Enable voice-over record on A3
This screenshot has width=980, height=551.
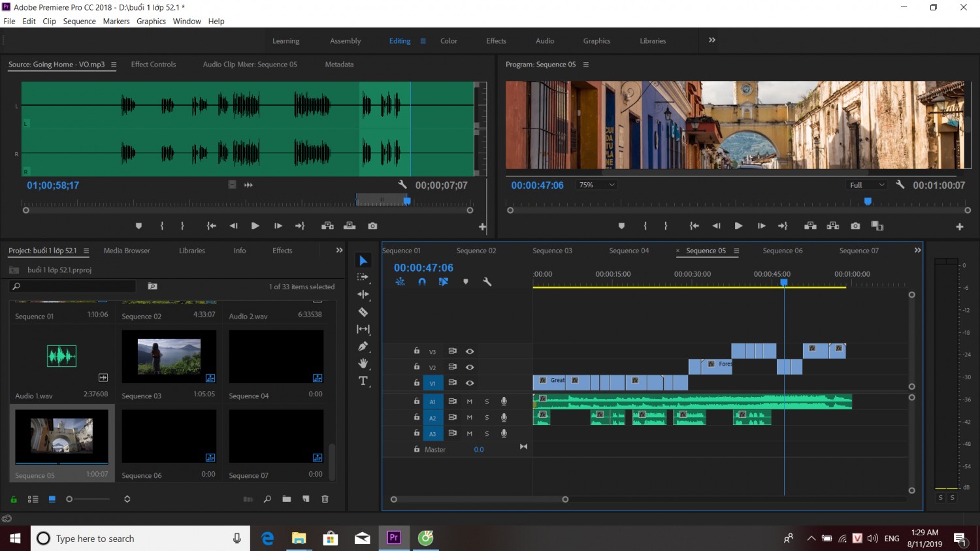504,433
